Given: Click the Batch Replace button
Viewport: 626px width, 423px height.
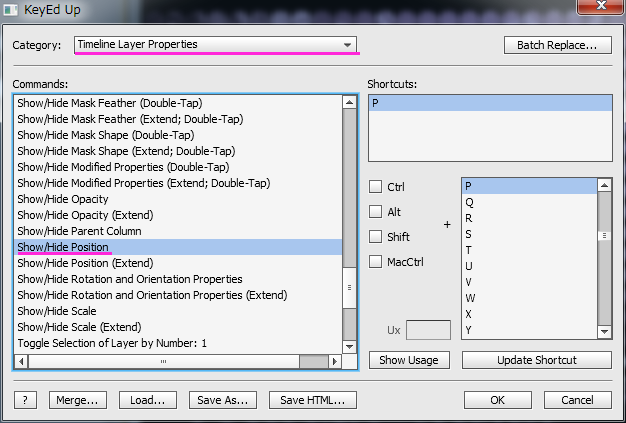Looking at the screenshot, I should (557, 45).
